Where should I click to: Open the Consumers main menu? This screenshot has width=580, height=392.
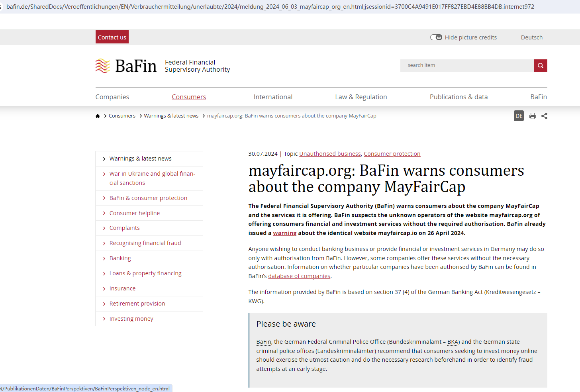click(x=189, y=97)
